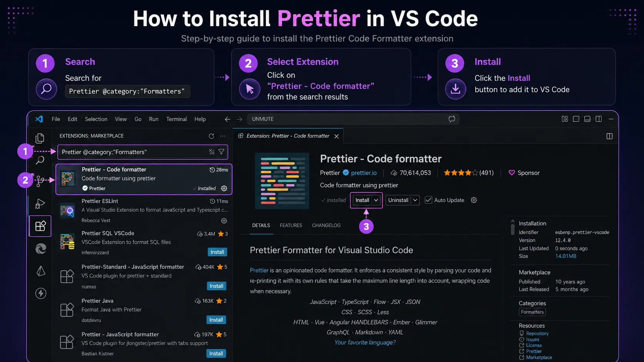Open the Selection menu
Screen dimensions: 644x362
96,119
